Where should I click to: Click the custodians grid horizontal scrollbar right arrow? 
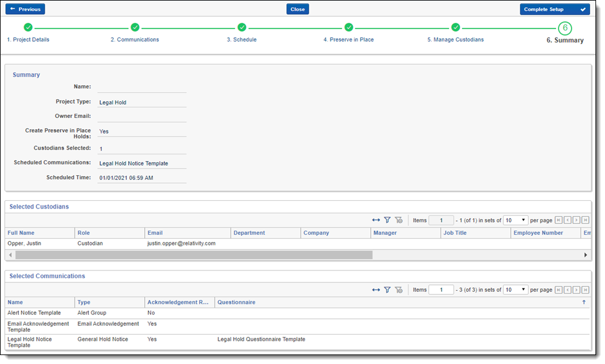pyautogui.click(x=586, y=255)
